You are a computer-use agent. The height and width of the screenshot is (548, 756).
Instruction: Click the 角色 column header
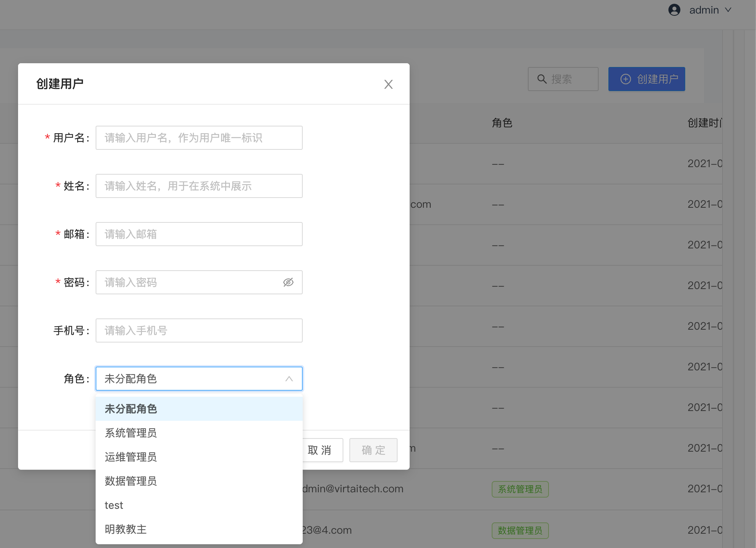pyautogui.click(x=502, y=123)
